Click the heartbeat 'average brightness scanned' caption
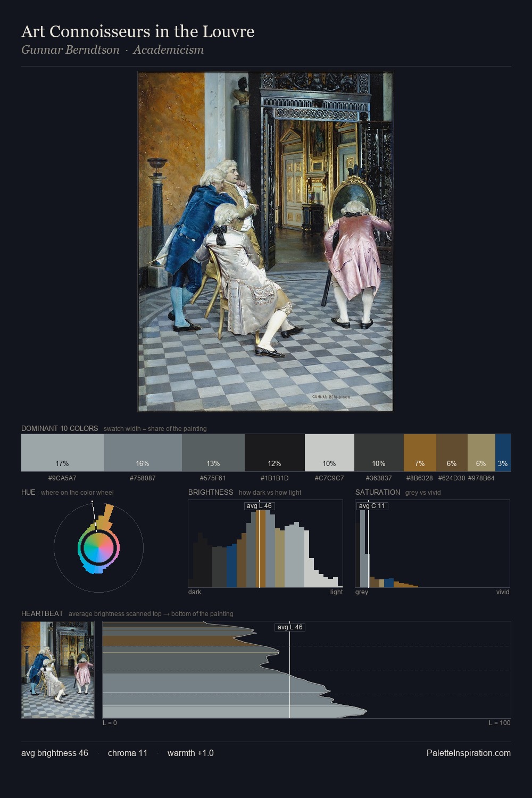532x798 pixels. (151, 614)
